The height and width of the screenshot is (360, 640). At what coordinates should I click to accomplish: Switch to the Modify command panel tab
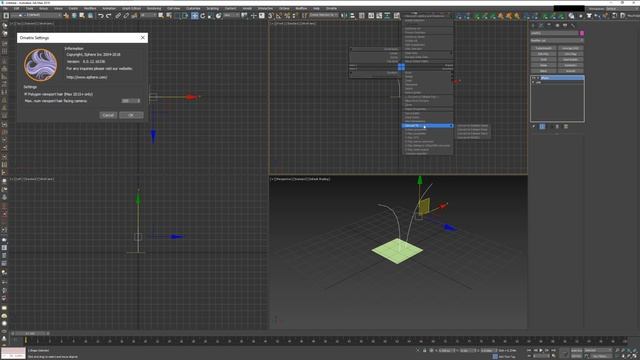(x=542, y=25)
